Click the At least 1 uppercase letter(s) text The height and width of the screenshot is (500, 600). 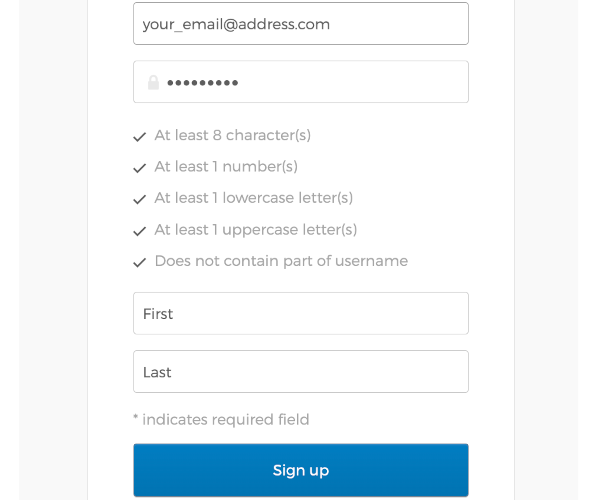256,230
